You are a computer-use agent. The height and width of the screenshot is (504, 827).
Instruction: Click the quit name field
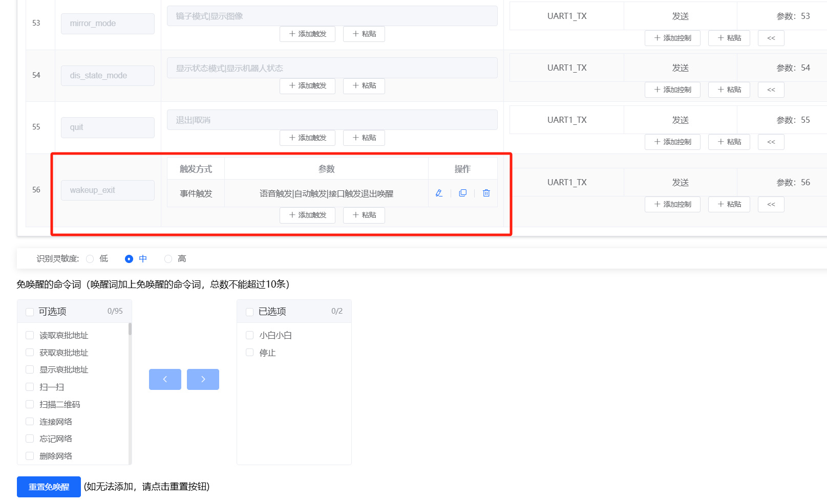click(108, 127)
